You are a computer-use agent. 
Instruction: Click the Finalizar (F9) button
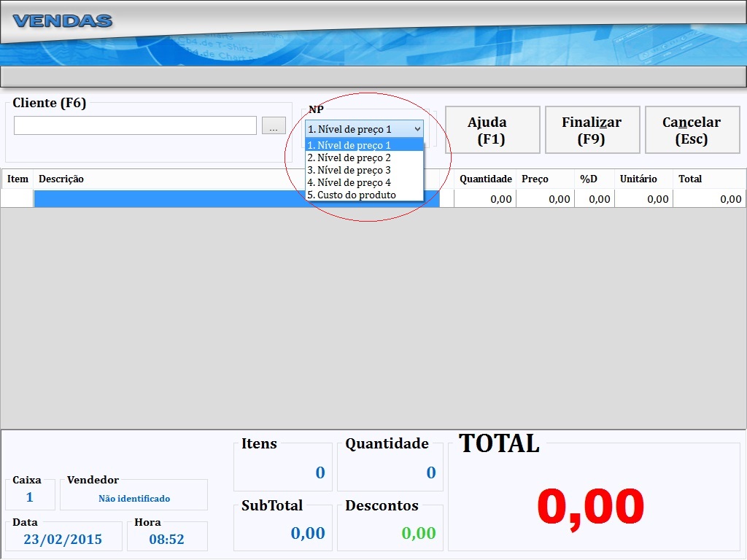[592, 130]
